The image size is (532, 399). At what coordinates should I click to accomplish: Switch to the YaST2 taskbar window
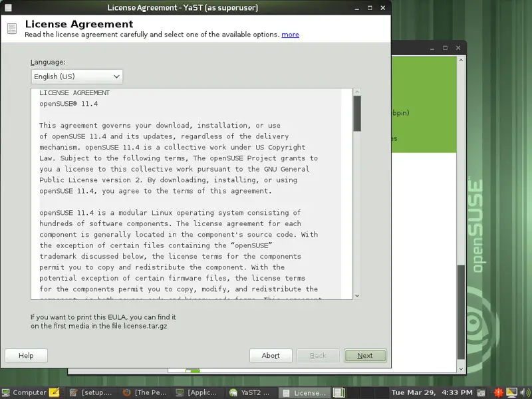(251, 392)
